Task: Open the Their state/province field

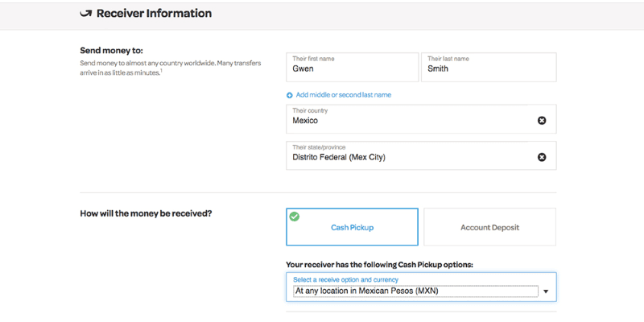Action: point(411,156)
